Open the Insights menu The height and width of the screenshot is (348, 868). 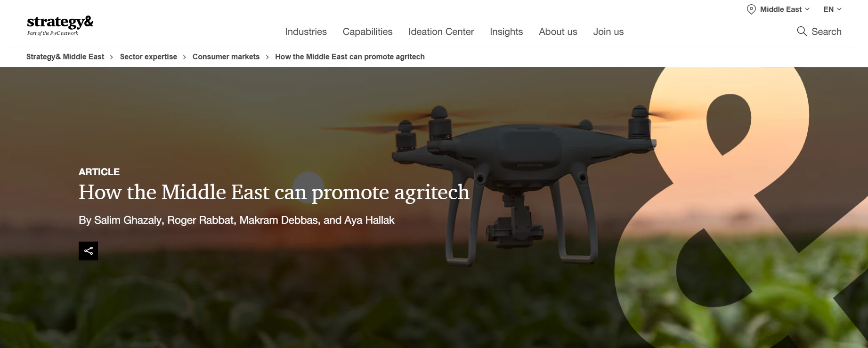(x=506, y=32)
